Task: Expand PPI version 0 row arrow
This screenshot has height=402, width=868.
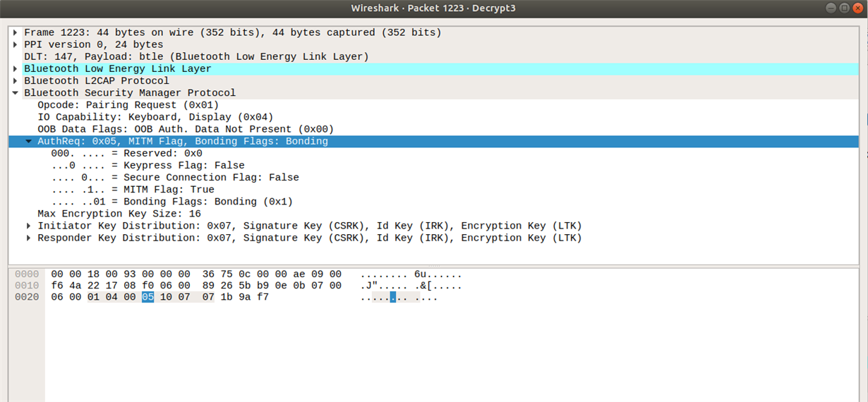Action: 15,44
